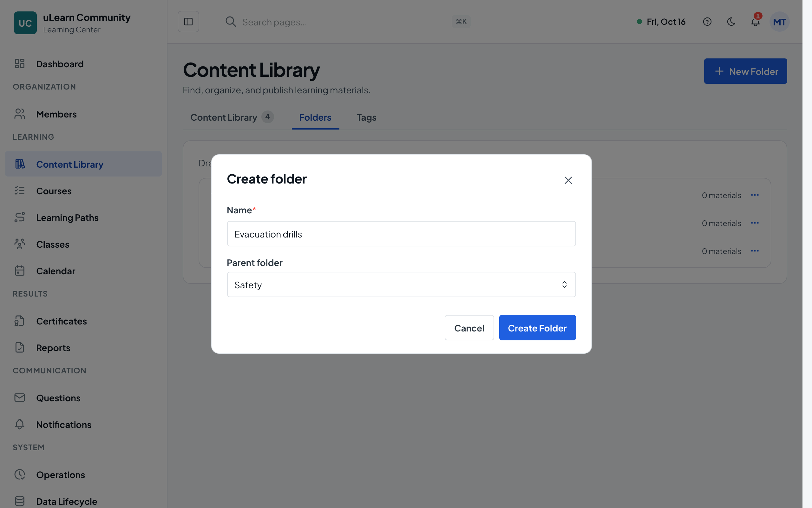Click the uLearn Community UC logo

pyautogui.click(x=25, y=23)
